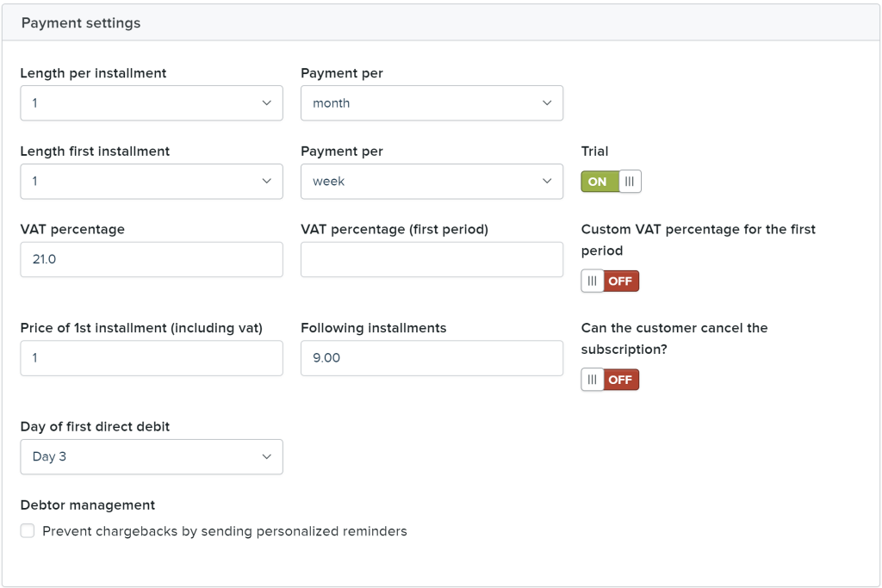Click the Price of 1st installment field
The image size is (882, 588).
pos(152,358)
